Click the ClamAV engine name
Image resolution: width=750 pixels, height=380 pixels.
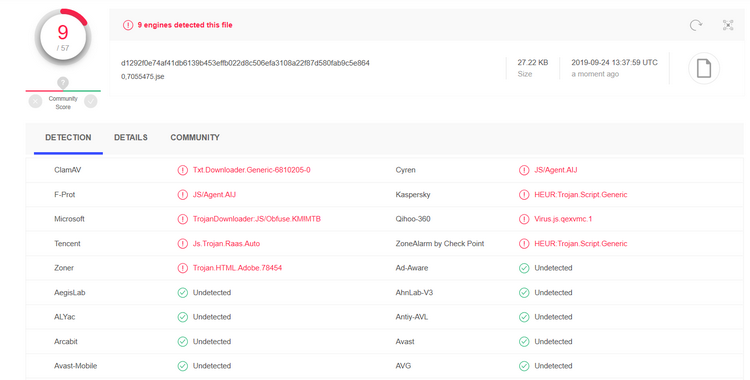tap(67, 170)
